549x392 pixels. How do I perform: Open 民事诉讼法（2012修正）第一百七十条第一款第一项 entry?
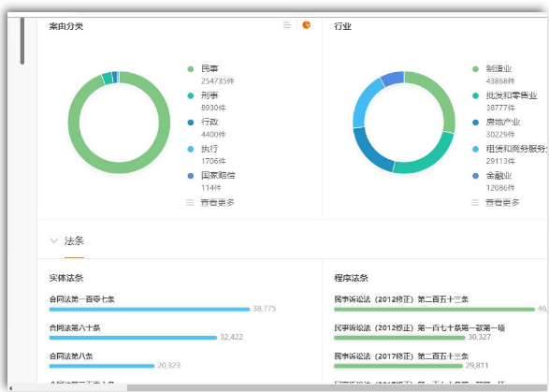coord(419,327)
